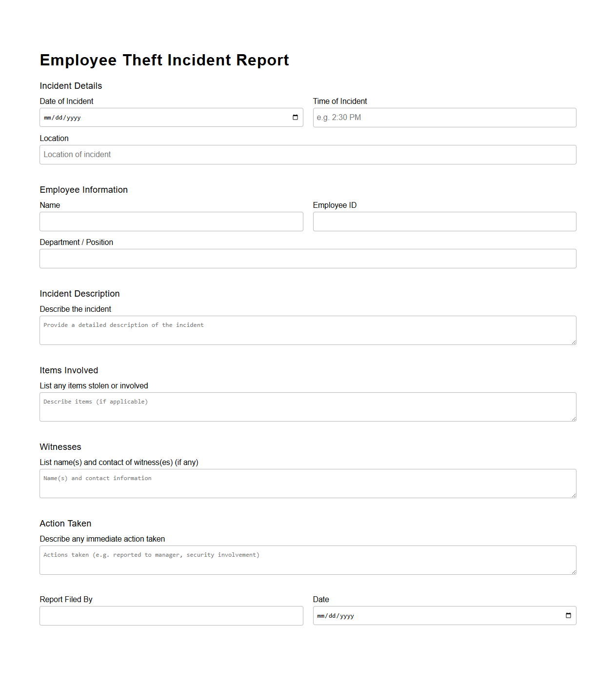Select the employee Name input field
The width and height of the screenshot is (616, 687).
tap(171, 221)
